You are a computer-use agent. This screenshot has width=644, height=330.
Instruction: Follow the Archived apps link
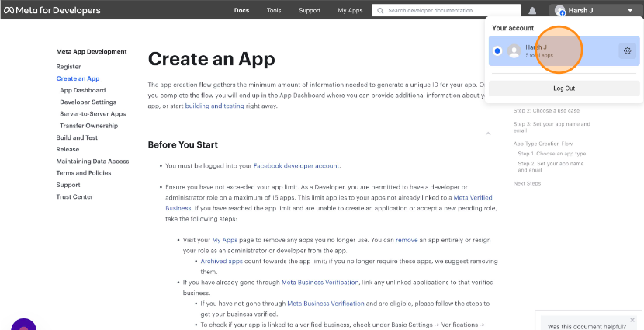221,261
